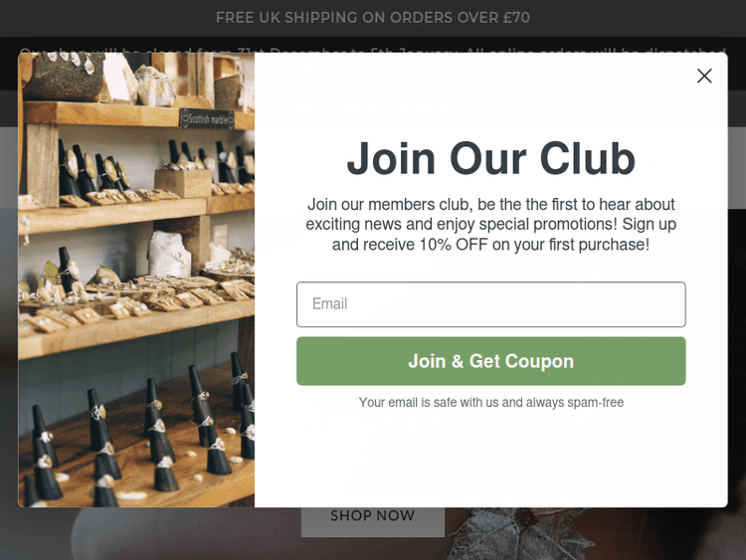Click the Join Our Club heading
The image size is (746, 560).
491,158
